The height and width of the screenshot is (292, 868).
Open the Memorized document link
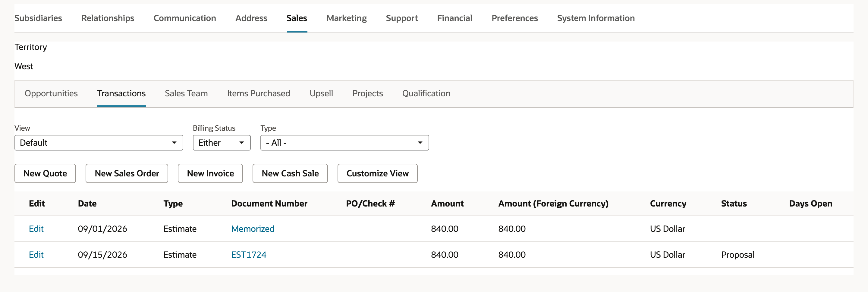[252, 229]
